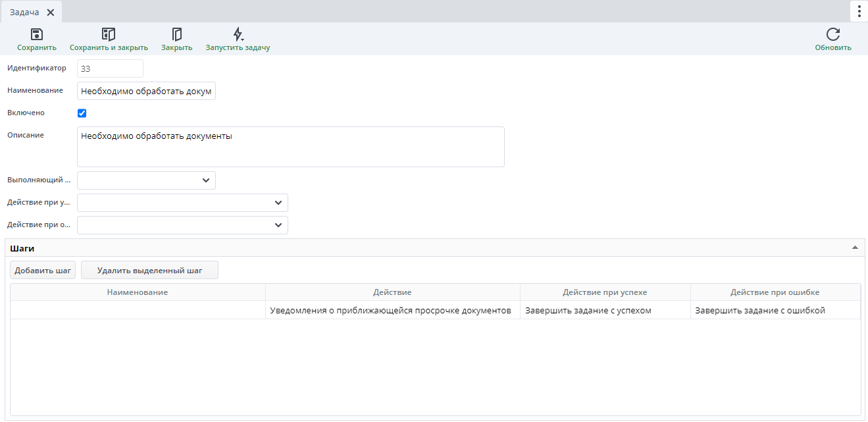Click the save diskette icon above Сохранить label
The image size is (868, 422).
coord(36,33)
